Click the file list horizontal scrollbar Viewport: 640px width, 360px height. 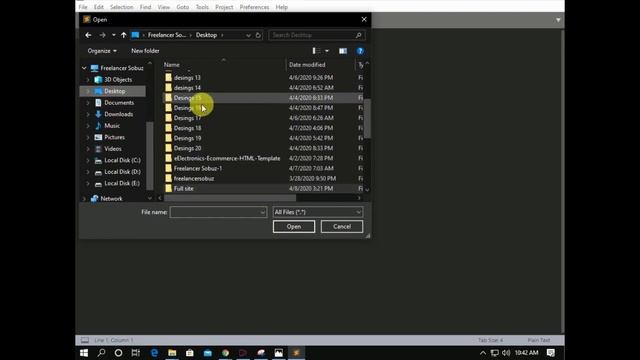230,198
